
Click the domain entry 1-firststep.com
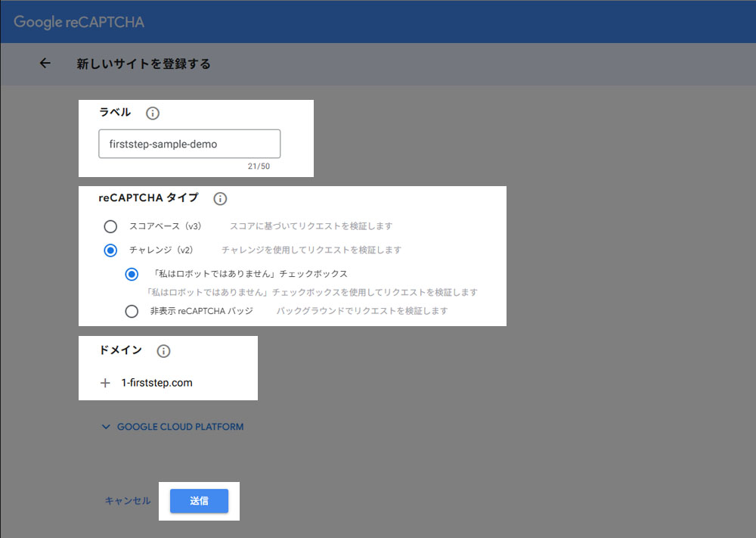156,383
